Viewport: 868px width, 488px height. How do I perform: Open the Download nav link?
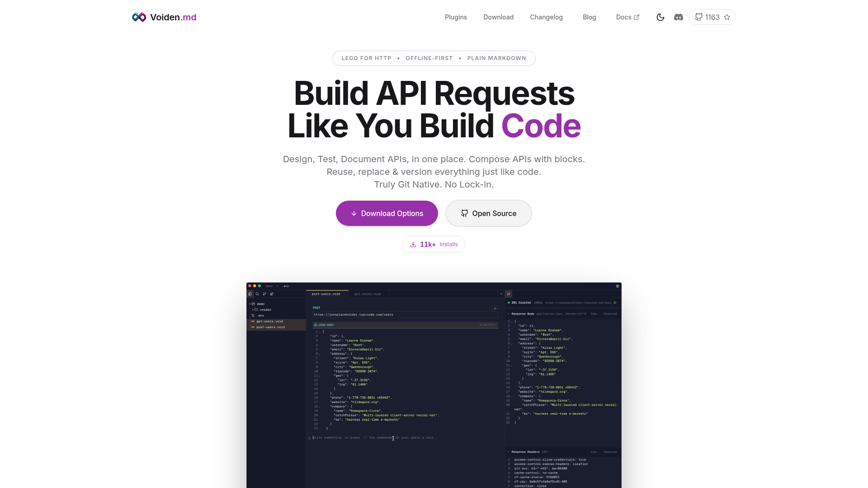coord(498,17)
